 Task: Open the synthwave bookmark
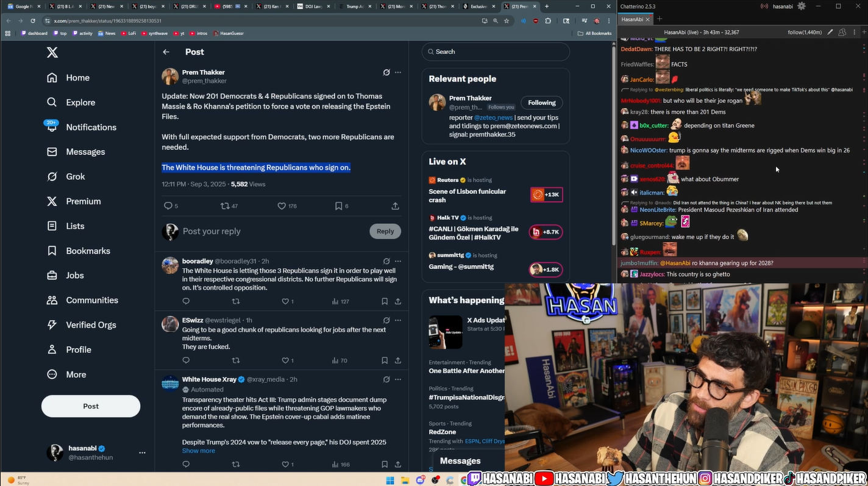click(155, 34)
